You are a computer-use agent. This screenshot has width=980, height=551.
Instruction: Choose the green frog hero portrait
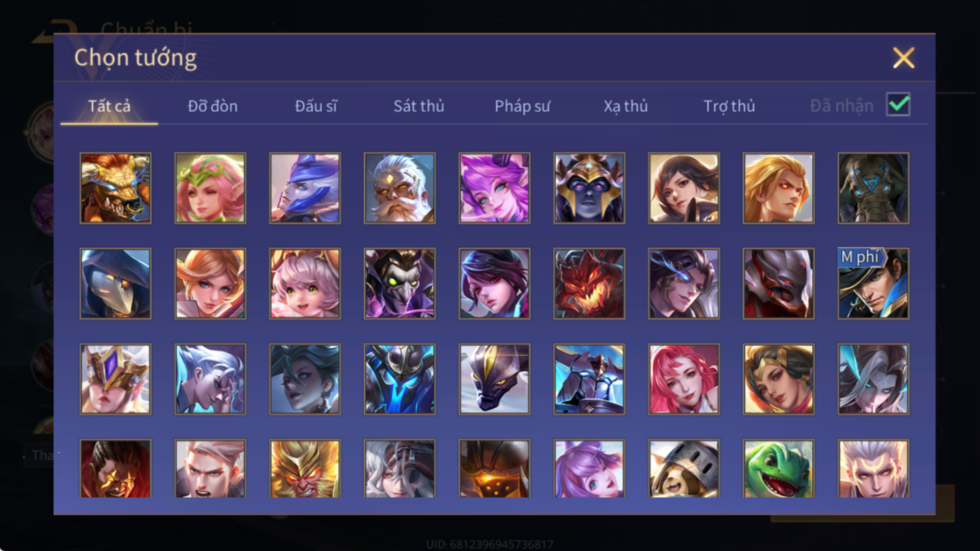pyautogui.click(x=779, y=468)
